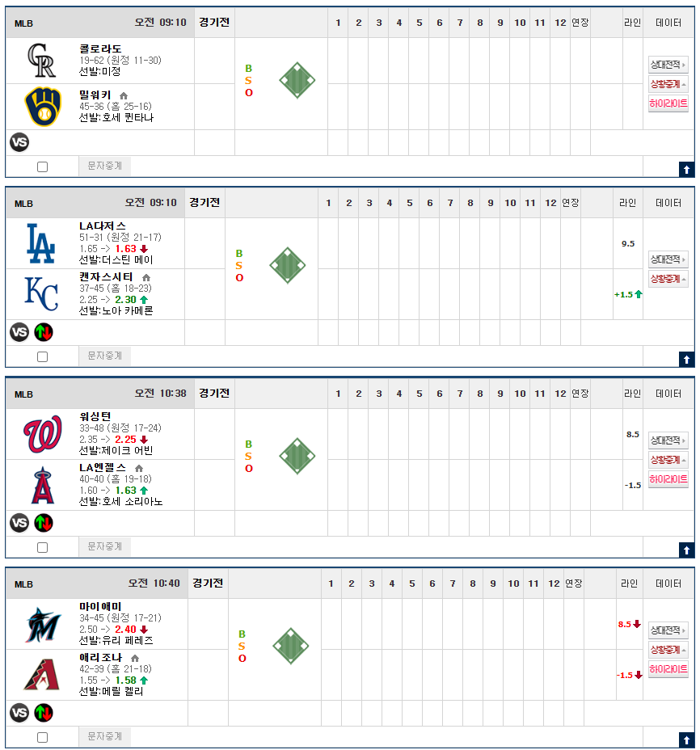
Task: Click the VS icon under Colorado–Milwaukee game
Action: tap(19, 142)
